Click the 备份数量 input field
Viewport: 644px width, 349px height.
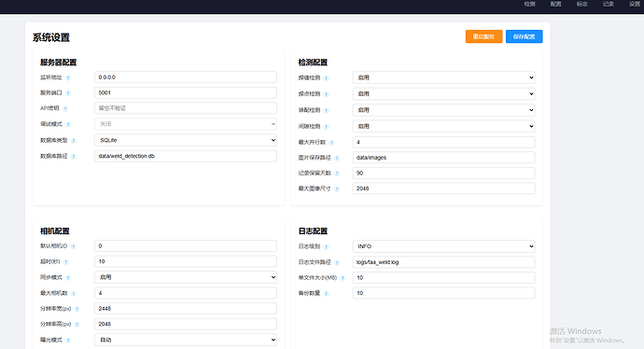[x=443, y=293]
